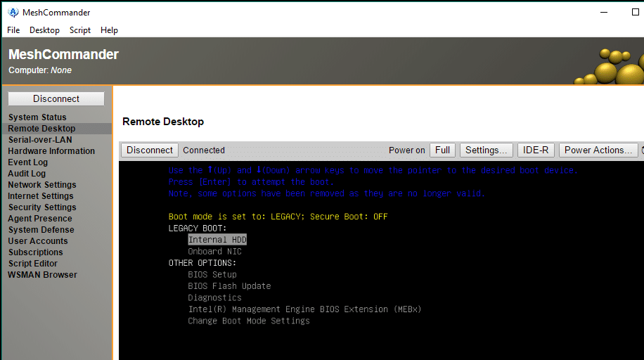Click the Full screen button
This screenshot has width=644, height=360.
[442, 150]
